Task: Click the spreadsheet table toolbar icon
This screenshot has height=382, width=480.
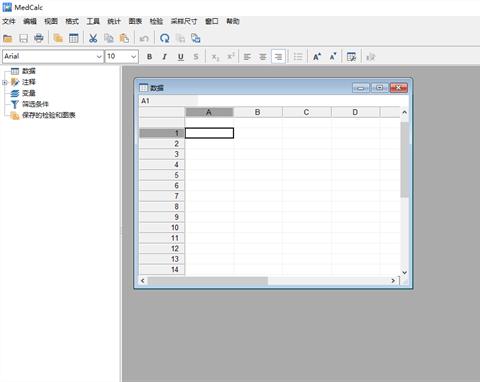Action: (74, 38)
